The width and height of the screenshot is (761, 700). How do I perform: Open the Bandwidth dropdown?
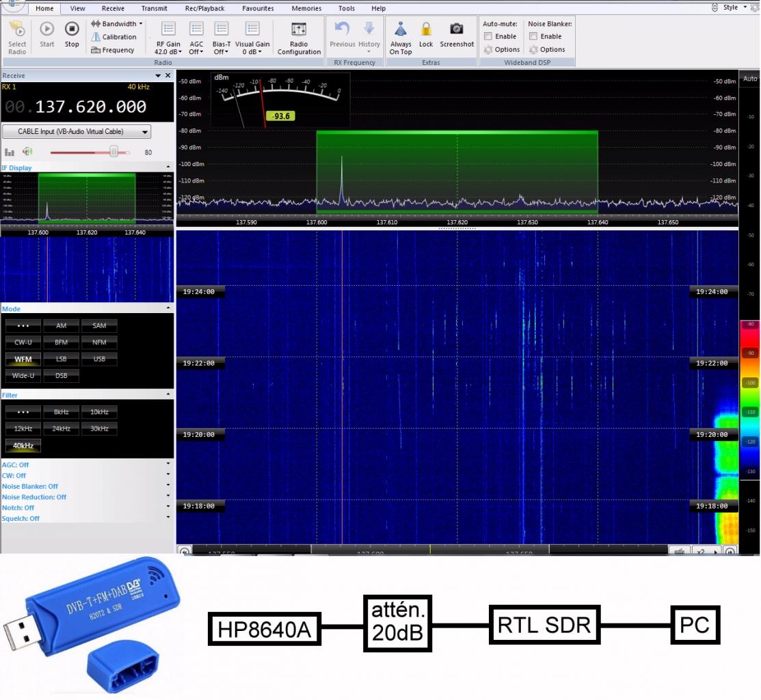116,24
